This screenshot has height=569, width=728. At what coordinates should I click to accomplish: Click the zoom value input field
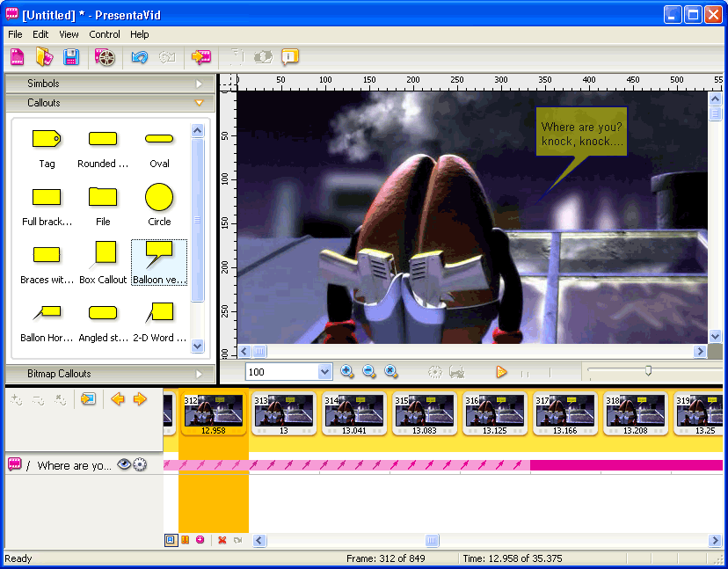click(x=282, y=372)
